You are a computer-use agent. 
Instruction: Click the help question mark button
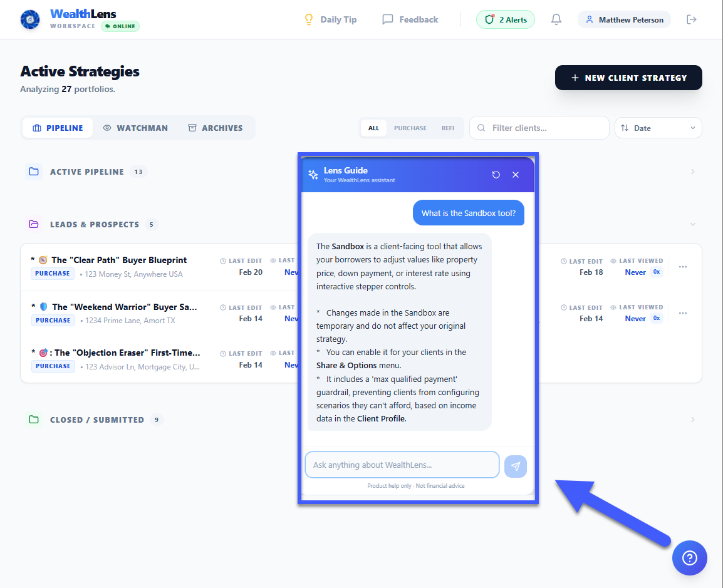pos(689,557)
